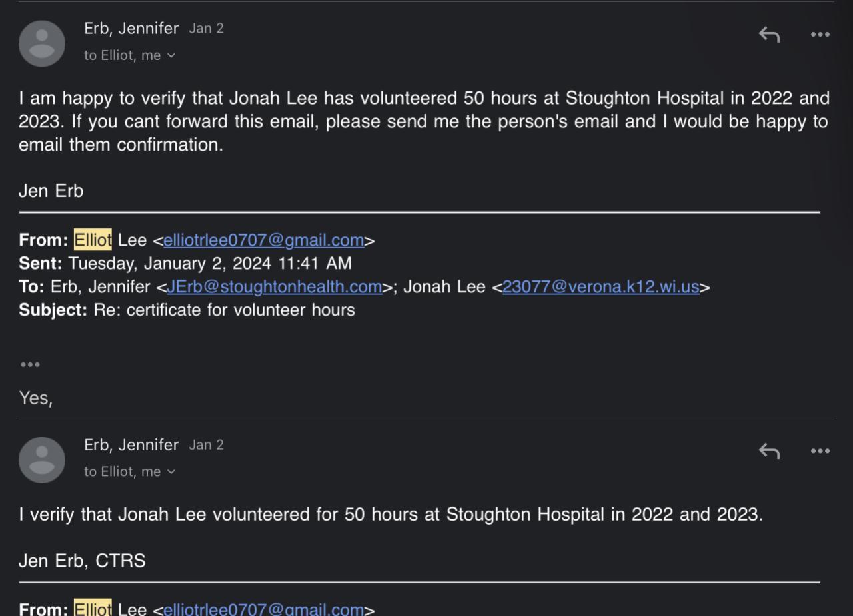Open the JErb@stoughtonhealth.com email link

tap(274, 287)
